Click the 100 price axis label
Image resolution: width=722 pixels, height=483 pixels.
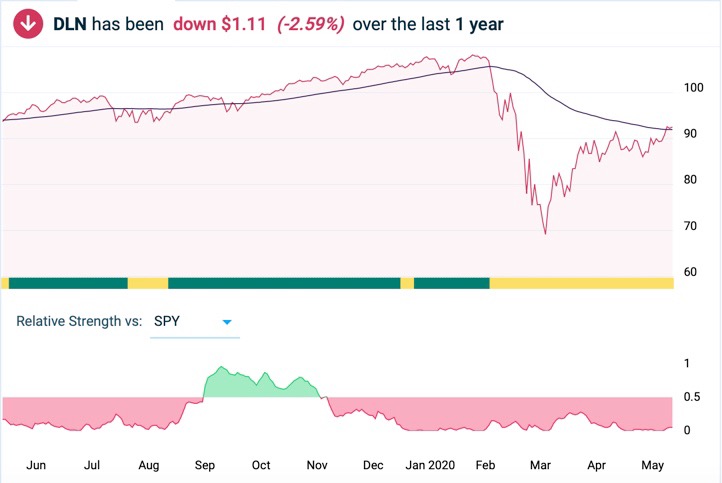[690, 89]
